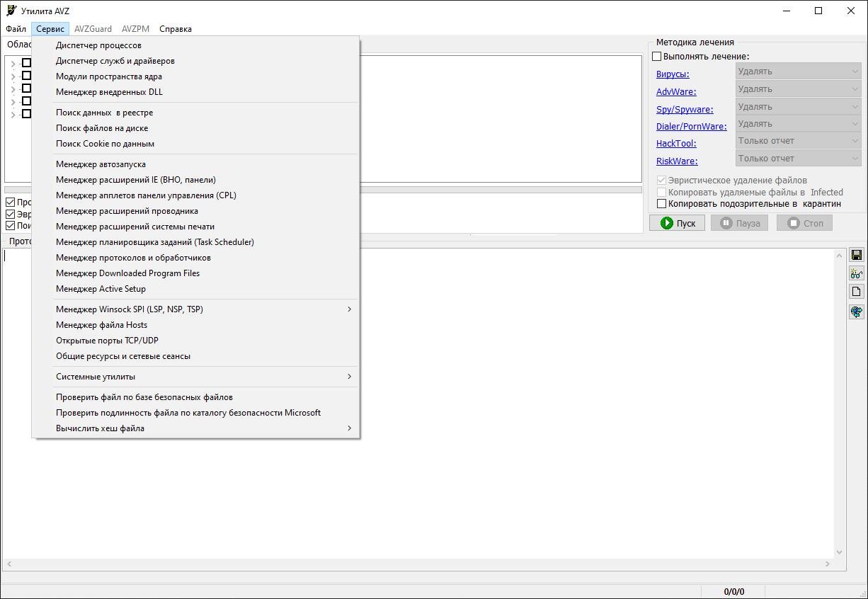Toggle Эвристическое удаление файлов checkbox
This screenshot has width=868, height=599.
pos(662,181)
